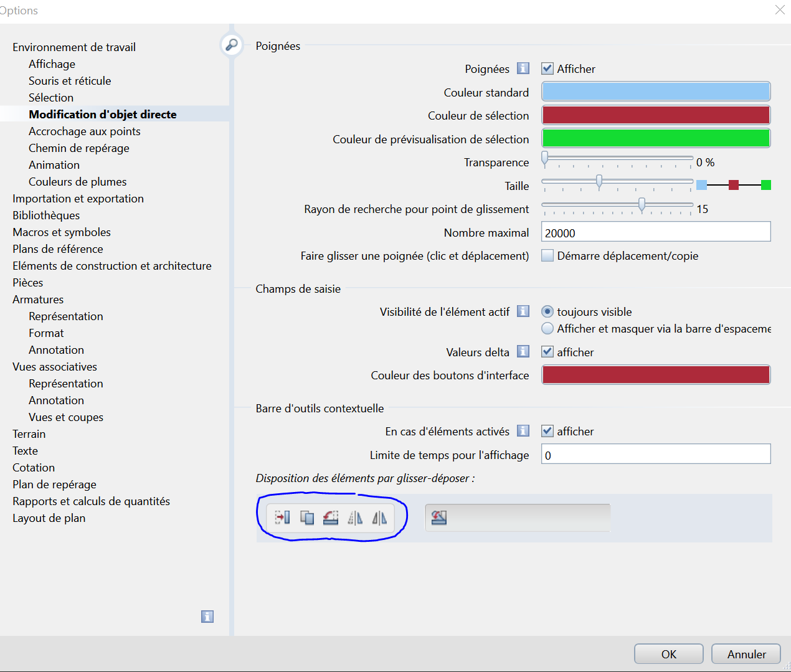Select the Afficher et masquer via barre d'espacement option
The height and width of the screenshot is (672, 791).
tap(547, 328)
